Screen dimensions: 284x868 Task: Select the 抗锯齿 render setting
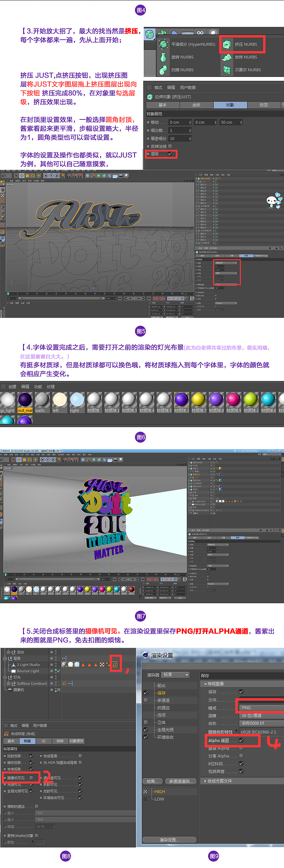(x=163, y=707)
